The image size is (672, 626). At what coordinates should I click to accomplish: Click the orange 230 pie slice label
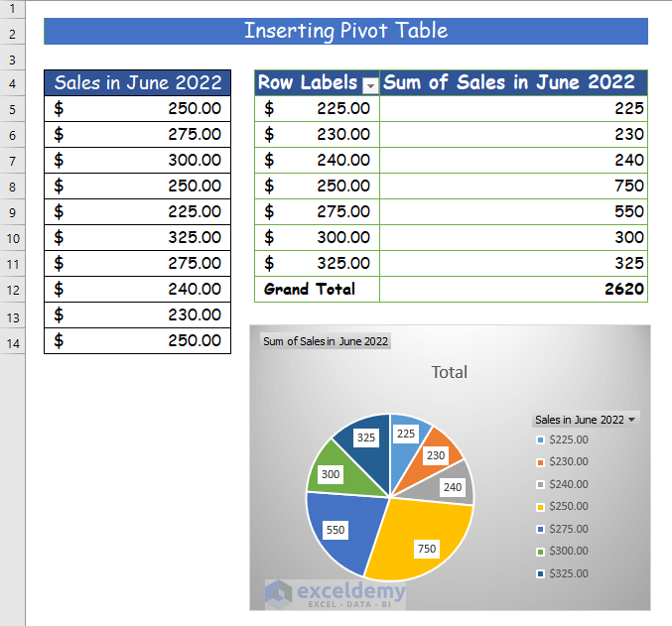click(x=436, y=455)
